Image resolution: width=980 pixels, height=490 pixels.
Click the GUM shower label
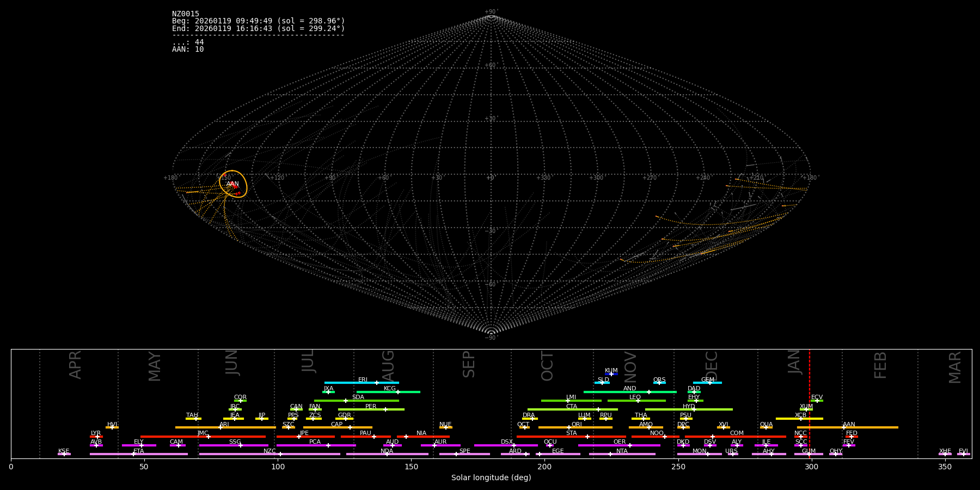809,451
